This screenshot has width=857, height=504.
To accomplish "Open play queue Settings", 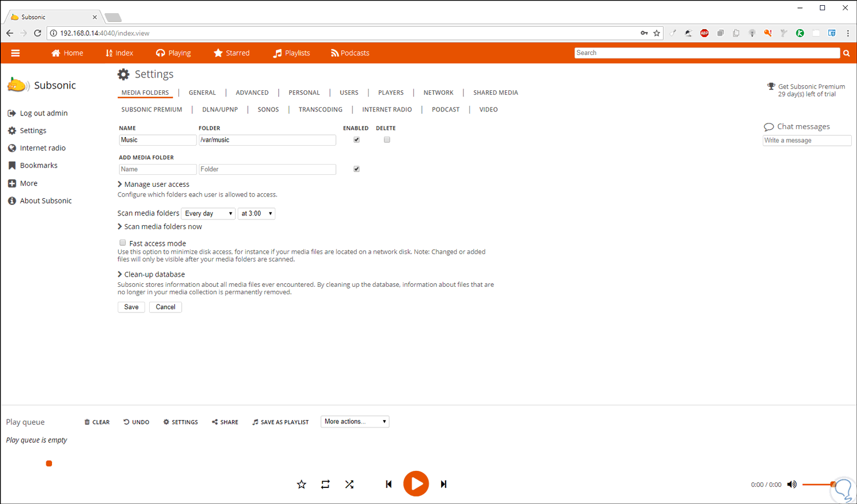I will coord(181,422).
